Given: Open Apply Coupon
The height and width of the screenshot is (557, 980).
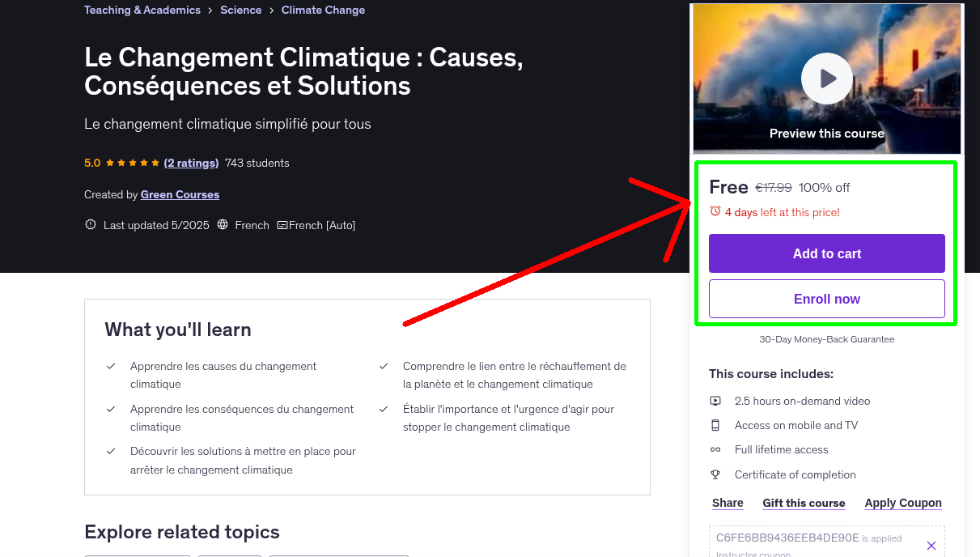Looking at the screenshot, I should [903, 503].
